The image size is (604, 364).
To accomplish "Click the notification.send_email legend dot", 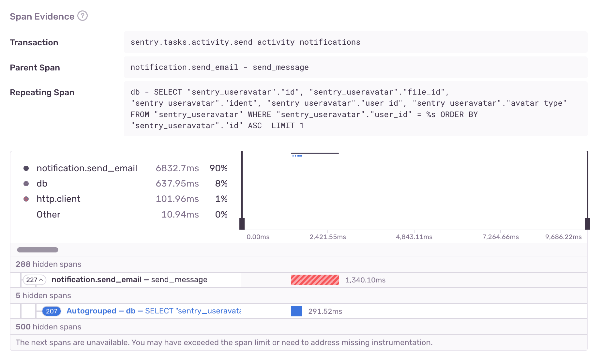I will point(25,168).
